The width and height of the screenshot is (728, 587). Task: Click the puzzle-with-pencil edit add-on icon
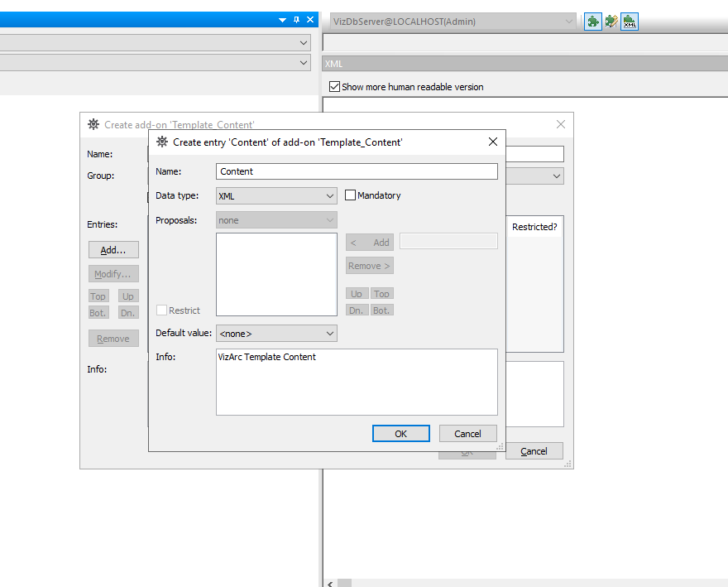point(611,22)
